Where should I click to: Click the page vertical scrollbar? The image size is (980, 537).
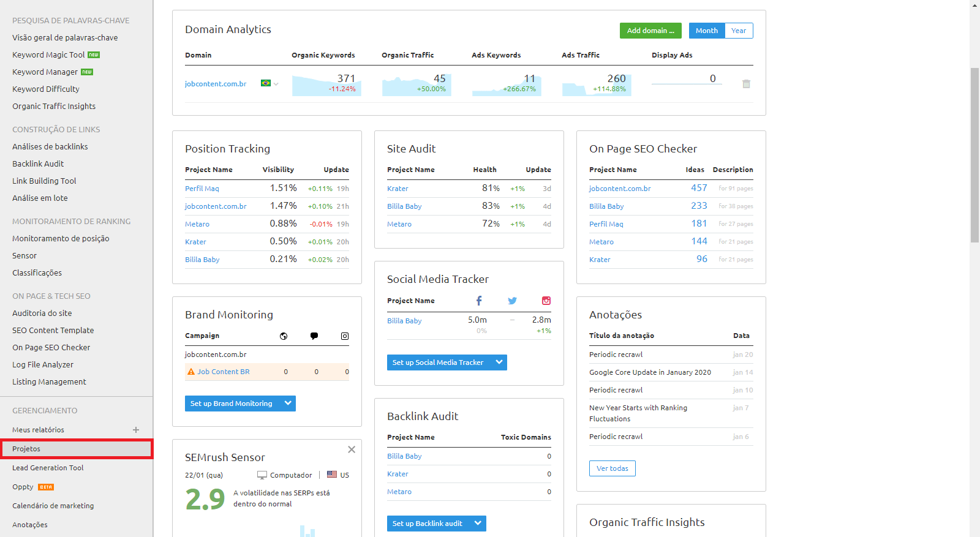975,155
